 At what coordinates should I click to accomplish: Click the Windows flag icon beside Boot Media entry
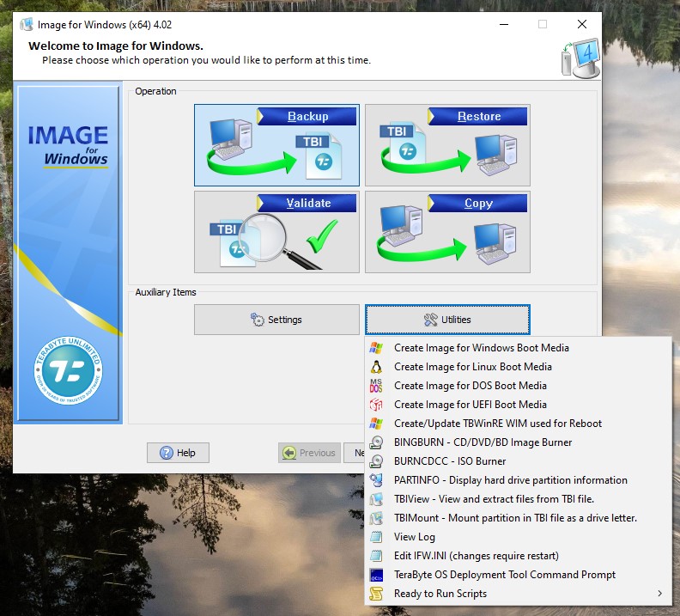(376, 348)
